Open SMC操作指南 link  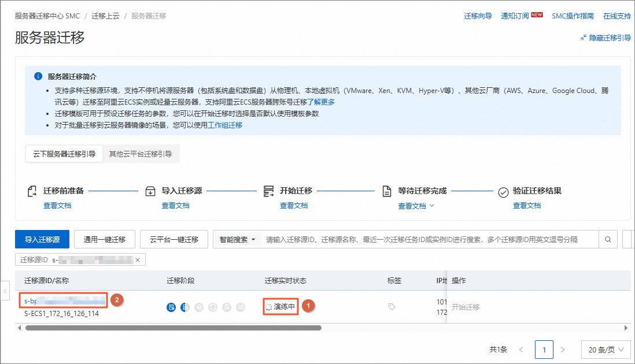click(x=573, y=16)
